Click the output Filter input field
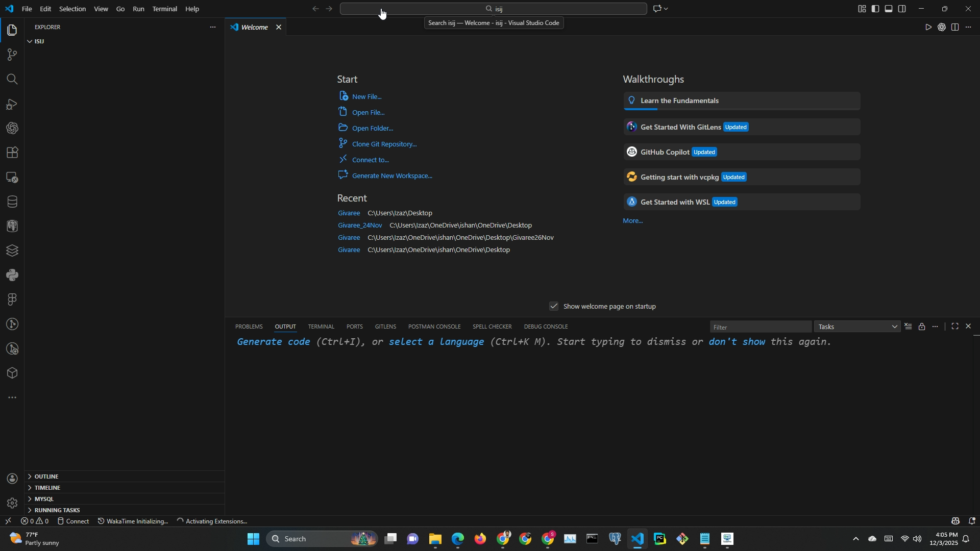980x551 pixels. click(760, 327)
